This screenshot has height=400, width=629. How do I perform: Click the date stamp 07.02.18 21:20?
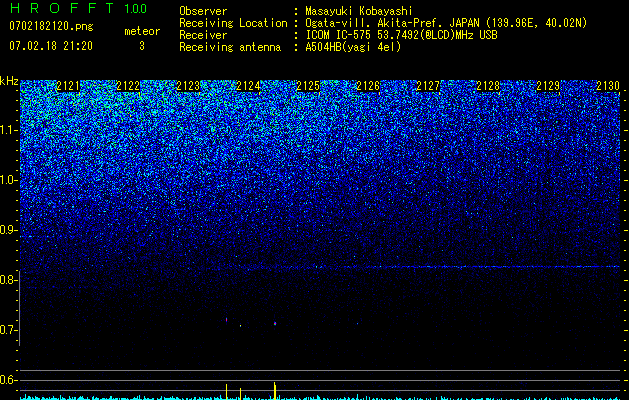51,46
